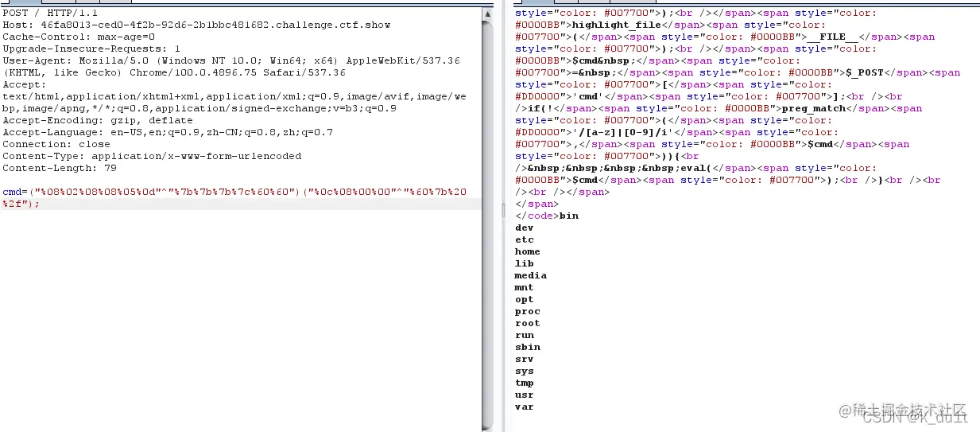This screenshot has height=432, width=980.
Task: Click the 'etc' directory in response output
Action: [525, 239]
